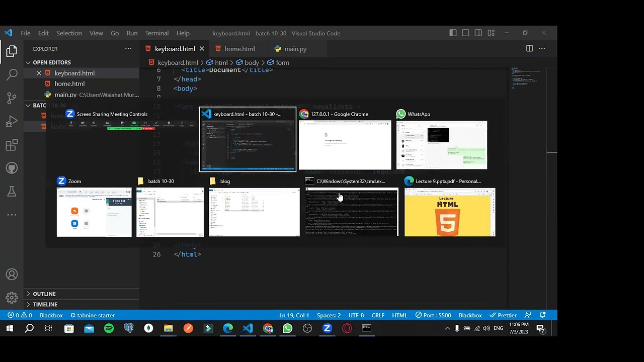Open the Selection menu
This screenshot has height=362, width=644.
click(69, 33)
